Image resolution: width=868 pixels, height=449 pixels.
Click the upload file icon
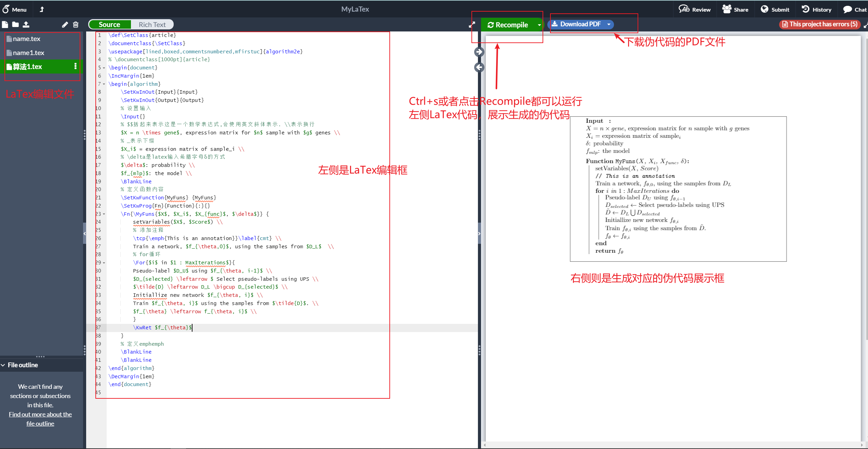click(x=26, y=25)
